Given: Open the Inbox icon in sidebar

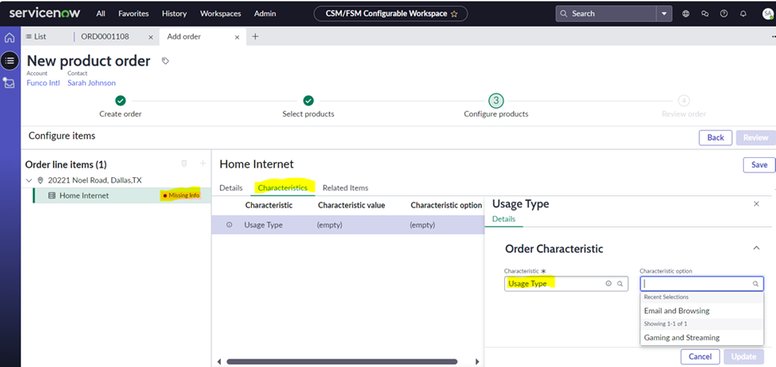Looking at the screenshot, I should (x=9, y=83).
